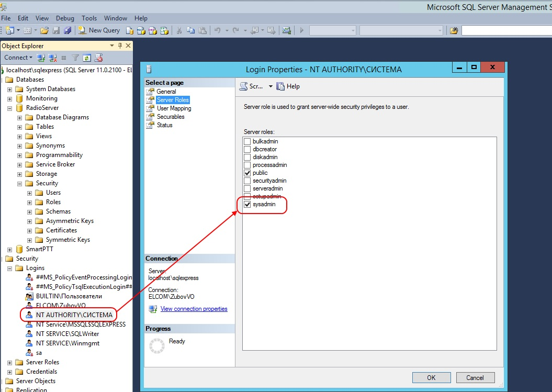Click View connection properties link
The image size is (552, 392).
click(x=194, y=309)
